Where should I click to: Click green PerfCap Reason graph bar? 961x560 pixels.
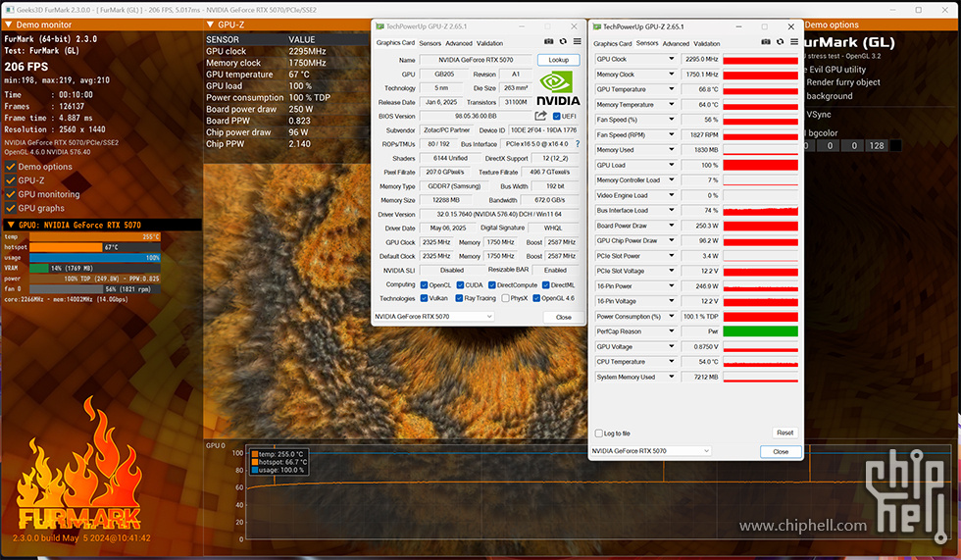[x=761, y=331]
